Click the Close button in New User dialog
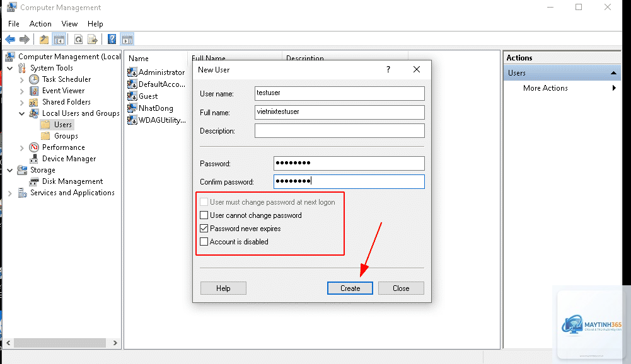 click(401, 288)
